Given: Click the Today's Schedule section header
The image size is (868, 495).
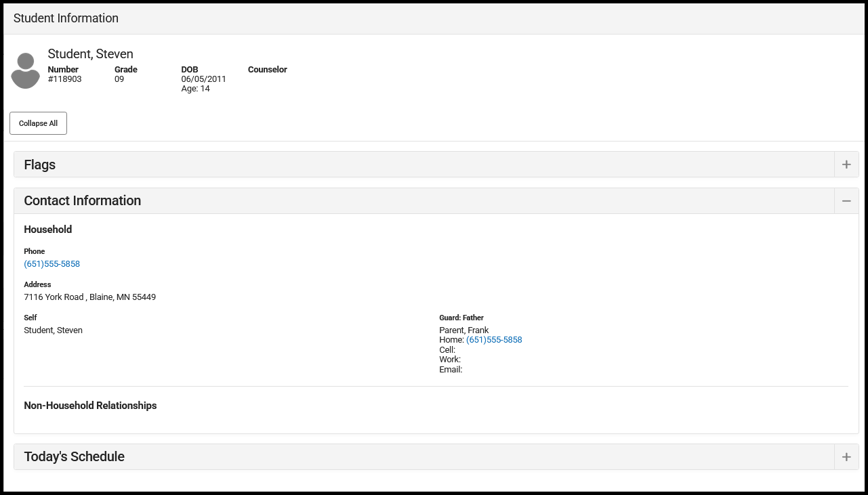Looking at the screenshot, I should click(x=73, y=456).
